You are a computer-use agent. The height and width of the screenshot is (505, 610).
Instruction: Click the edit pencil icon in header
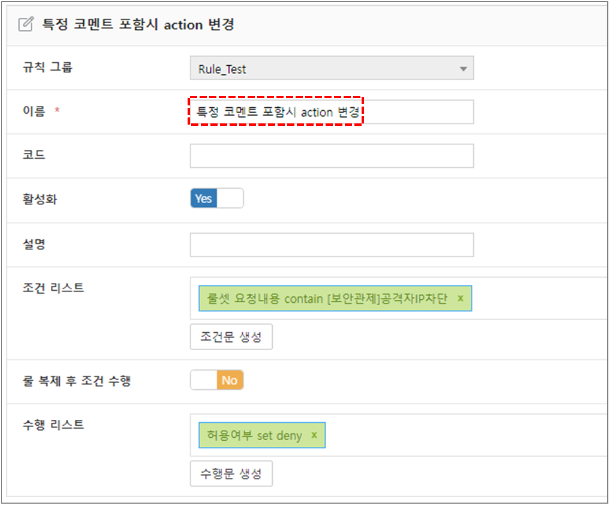point(26,24)
